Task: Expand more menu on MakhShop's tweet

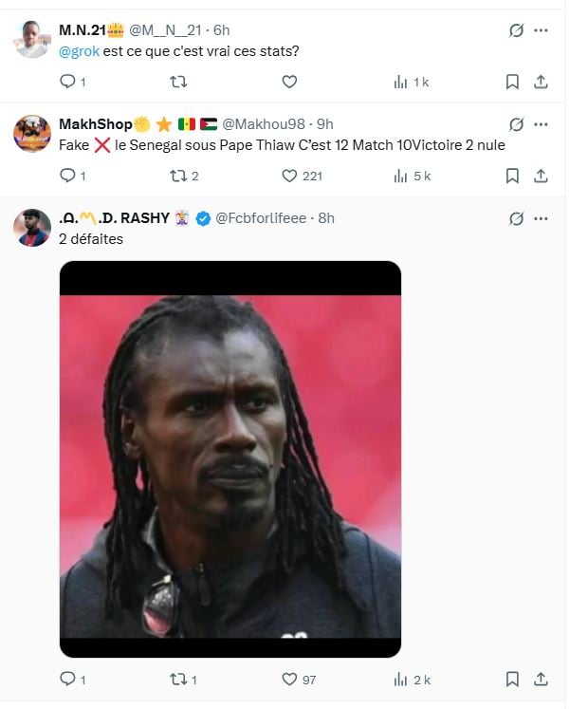Action: click(x=542, y=124)
